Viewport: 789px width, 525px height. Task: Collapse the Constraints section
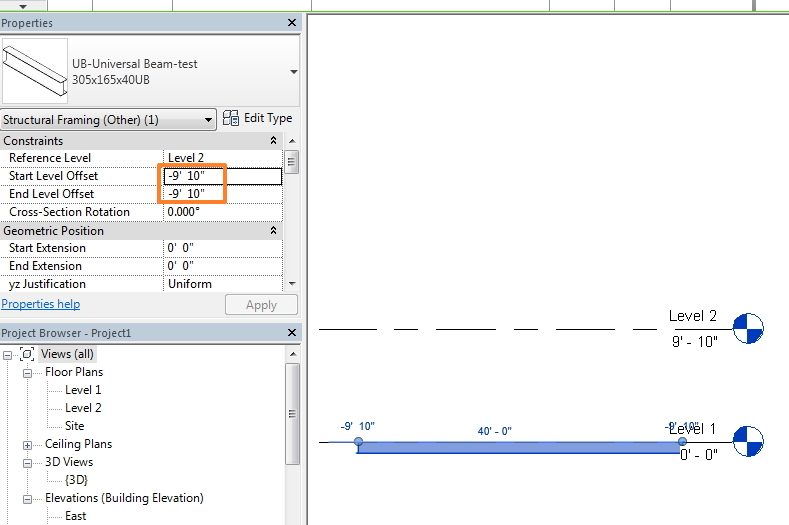pyautogui.click(x=273, y=140)
